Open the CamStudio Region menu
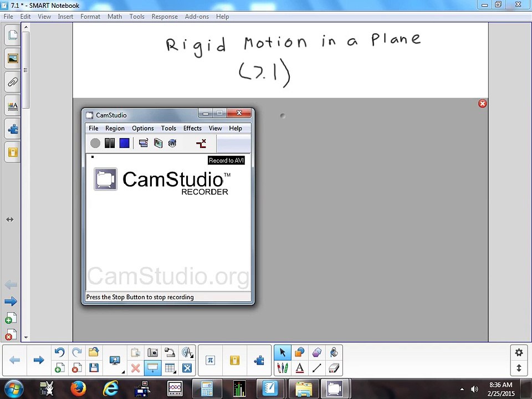 [x=115, y=128]
